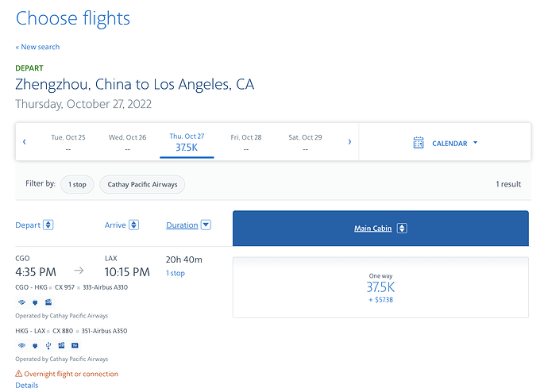This screenshot has width=548, height=392.
Task: Click the live TV icon for CX 880
Action: (75, 346)
